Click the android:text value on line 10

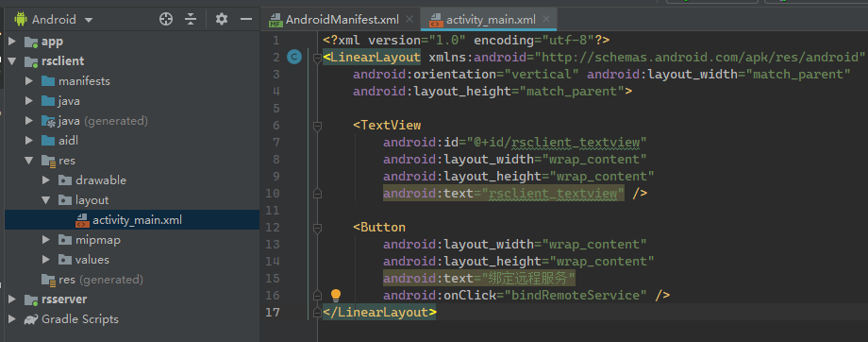pos(557,194)
